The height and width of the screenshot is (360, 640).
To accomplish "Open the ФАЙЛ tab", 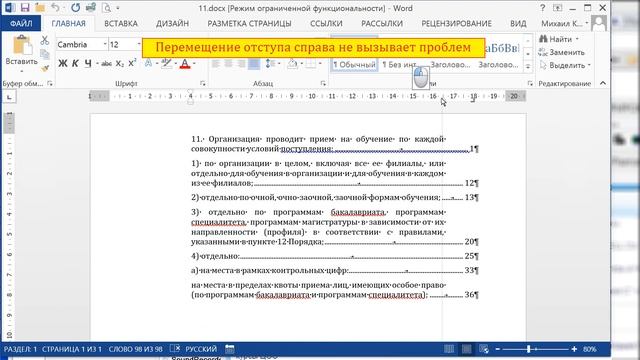I will 21,23.
